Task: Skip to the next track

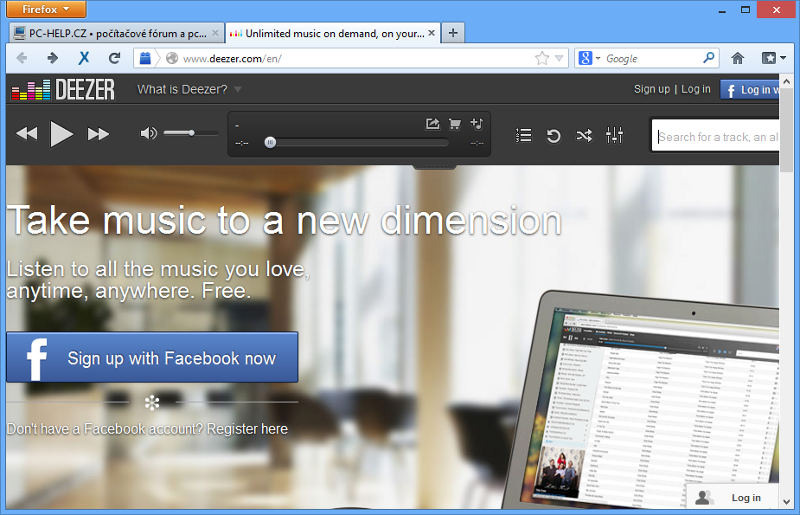Action: (x=98, y=134)
